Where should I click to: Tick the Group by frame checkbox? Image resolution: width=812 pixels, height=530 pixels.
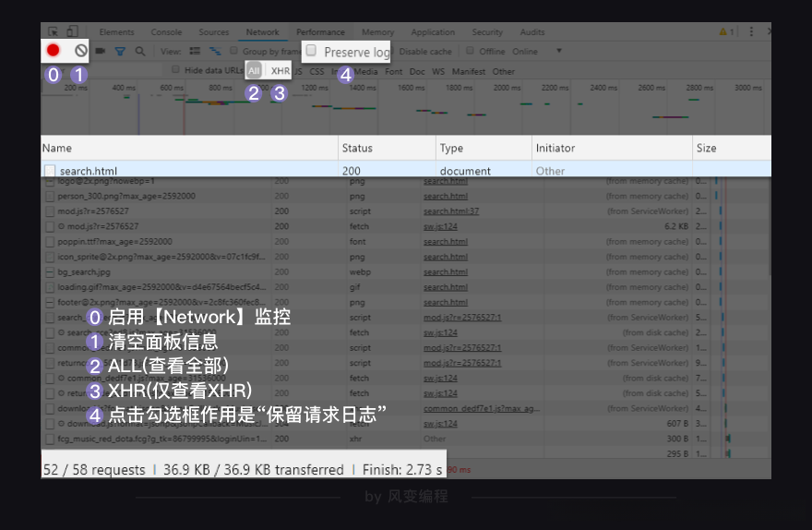tap(234, 50)
